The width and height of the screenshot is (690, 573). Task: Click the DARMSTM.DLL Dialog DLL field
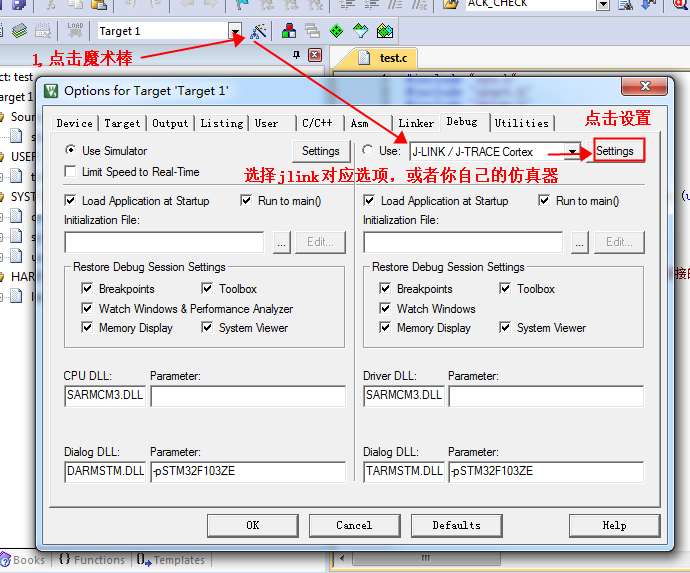tap(105, 472)
